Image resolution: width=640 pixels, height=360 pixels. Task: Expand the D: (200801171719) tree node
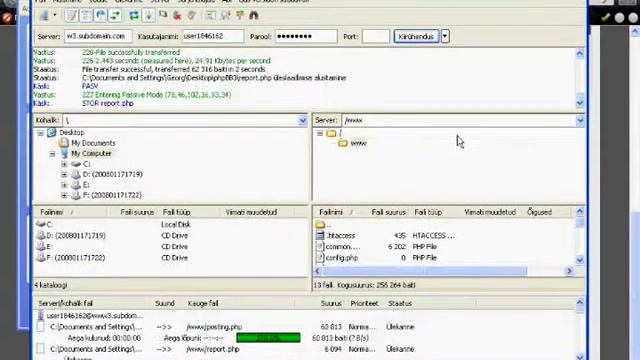pyautogui.click(x=64, y=175)
